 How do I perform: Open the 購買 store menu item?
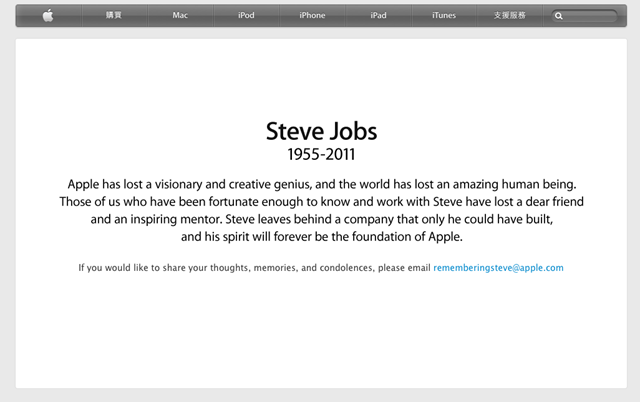[114, 16]
